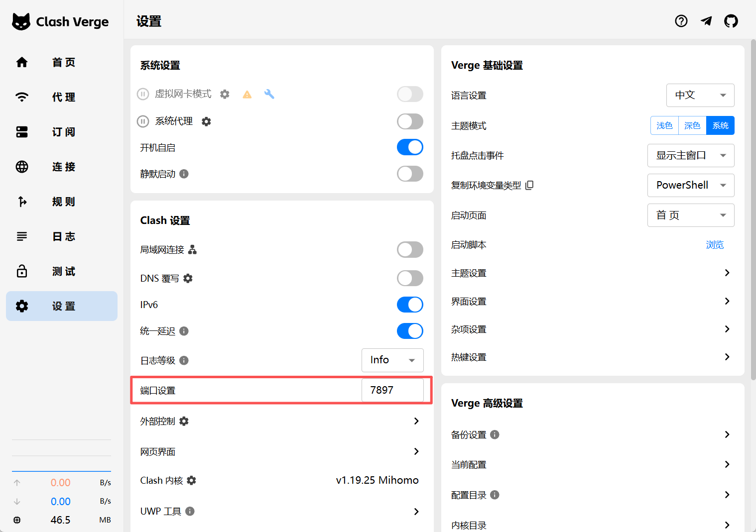Open DNS 覆写 settings gear
The height and width of the screenshot is (532, 756).
pyautogui.click(x=188, y=278)
